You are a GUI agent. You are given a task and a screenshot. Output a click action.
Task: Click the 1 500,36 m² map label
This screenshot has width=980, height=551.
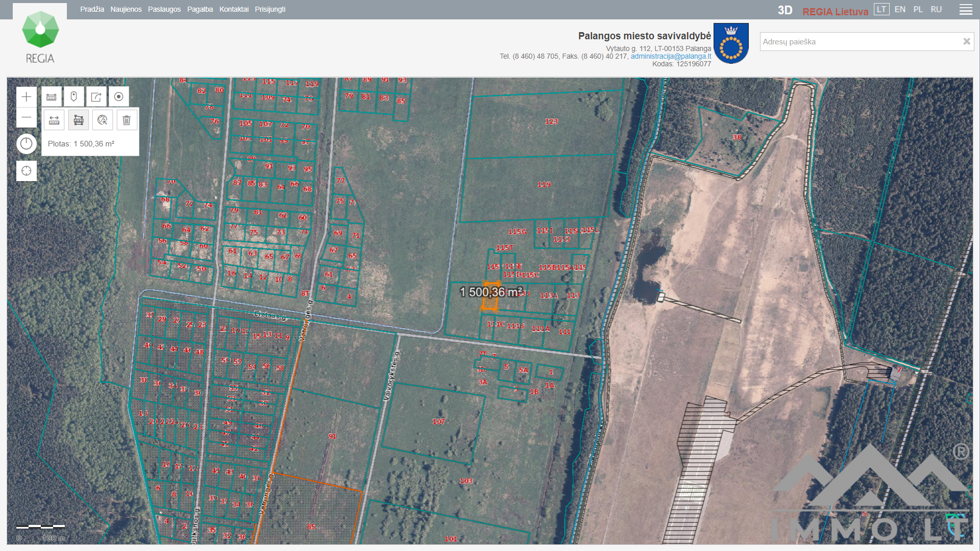(491, 292)
